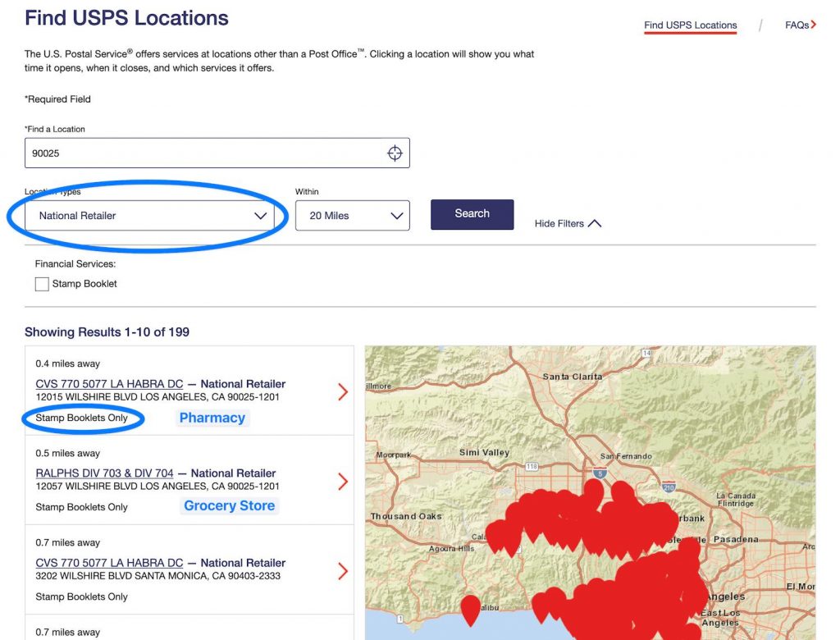Enable the Stamp Booklet checkbox
This screenshot has width=840, height=640.
[x=42, y=284]
